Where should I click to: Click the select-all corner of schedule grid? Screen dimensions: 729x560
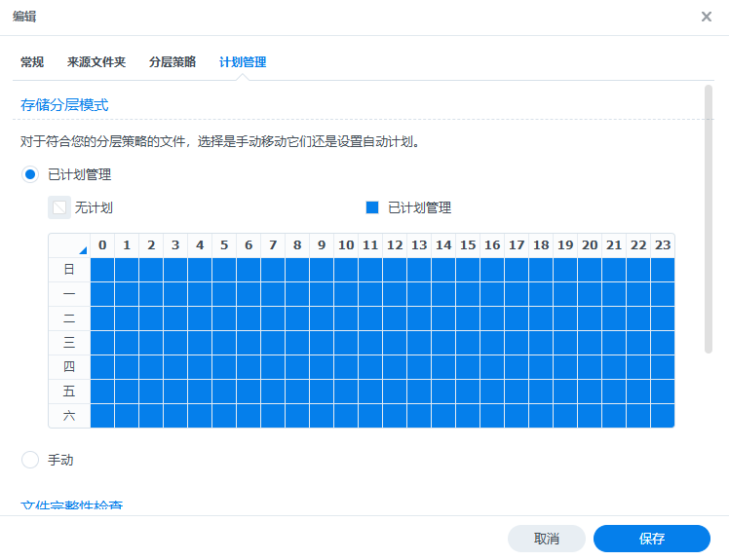pos(69,245)
